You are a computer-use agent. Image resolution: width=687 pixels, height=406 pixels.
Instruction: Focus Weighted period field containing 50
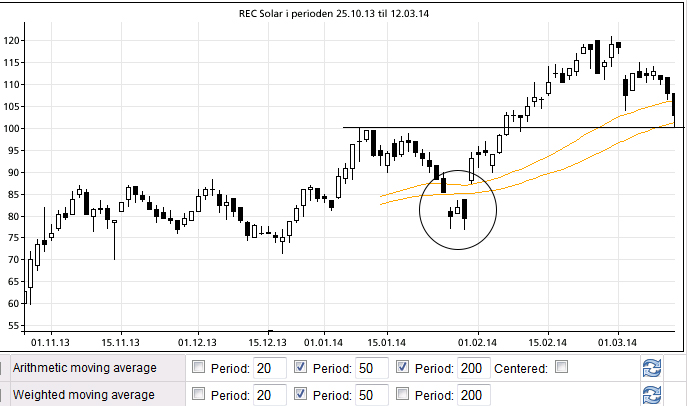pyautogui.click(x=373, y=394)
